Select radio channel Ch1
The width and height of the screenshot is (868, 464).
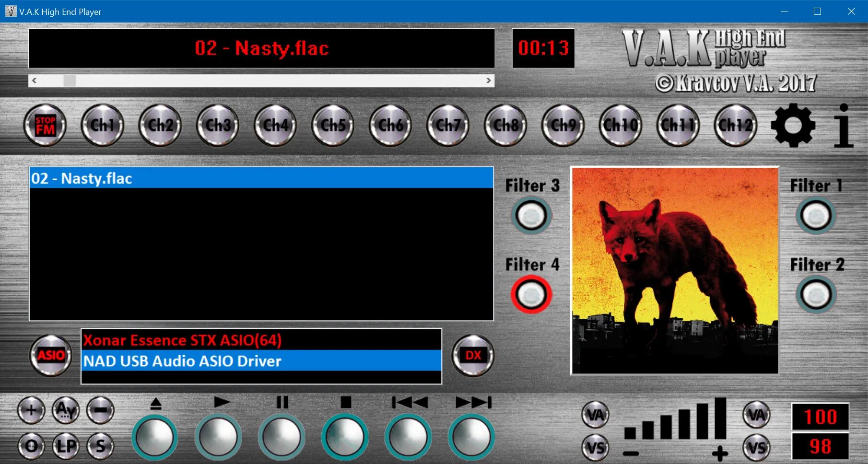pyautogui.click(x=103, y=126)
